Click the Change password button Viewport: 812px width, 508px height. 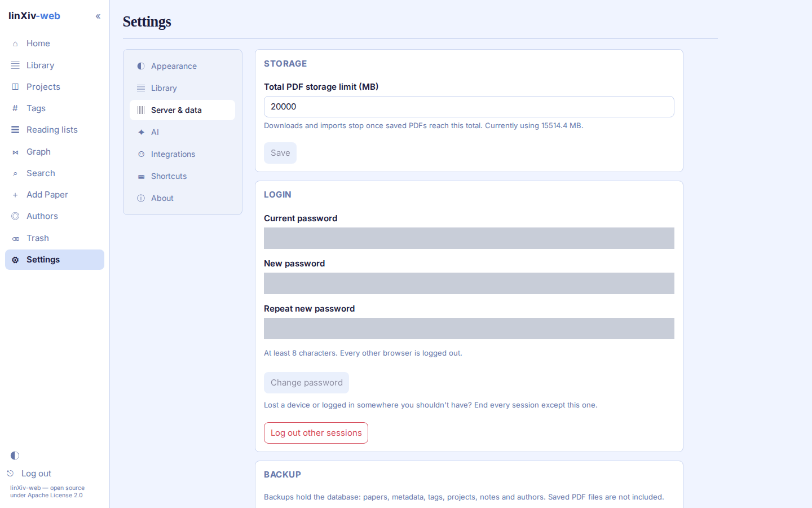tap(306, 383)
